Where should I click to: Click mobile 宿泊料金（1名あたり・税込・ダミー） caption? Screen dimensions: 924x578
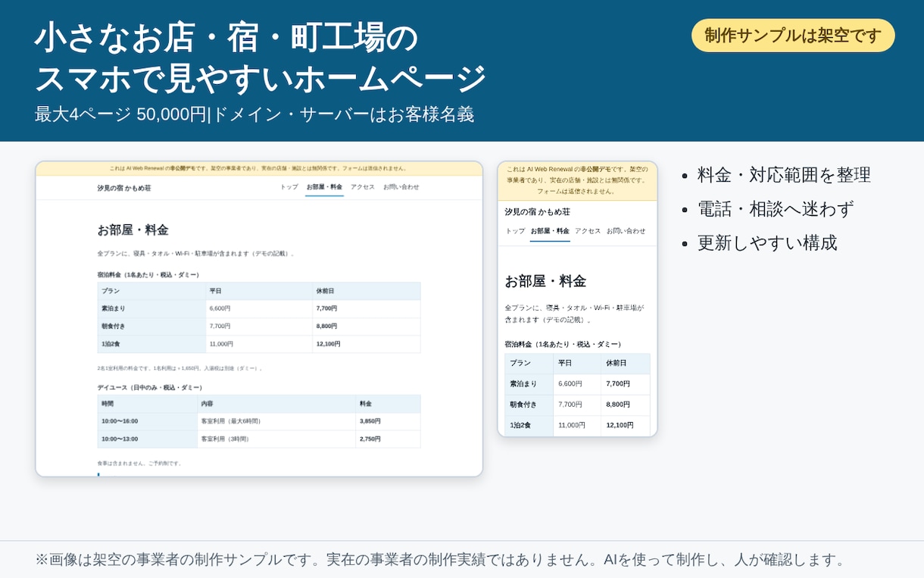point(563,344)
